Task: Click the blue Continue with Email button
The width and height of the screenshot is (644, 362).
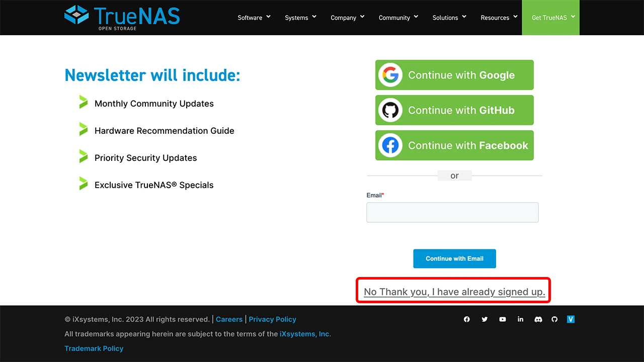Action: tap(454, 258)
